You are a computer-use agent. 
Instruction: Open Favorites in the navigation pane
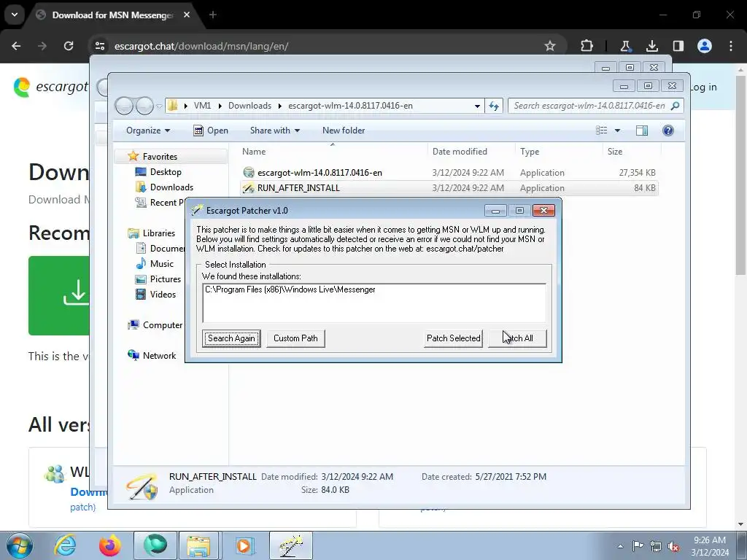[160, 156]
